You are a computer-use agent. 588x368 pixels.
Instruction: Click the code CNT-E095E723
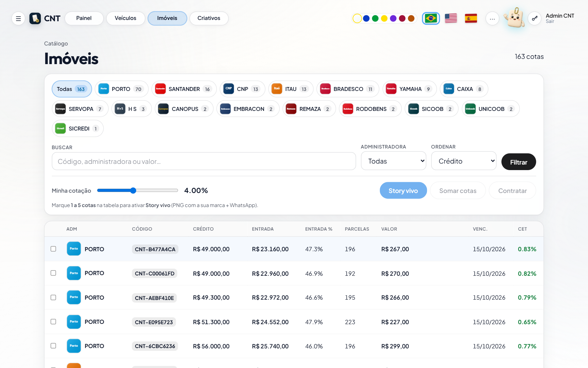(x=154, y=322)
